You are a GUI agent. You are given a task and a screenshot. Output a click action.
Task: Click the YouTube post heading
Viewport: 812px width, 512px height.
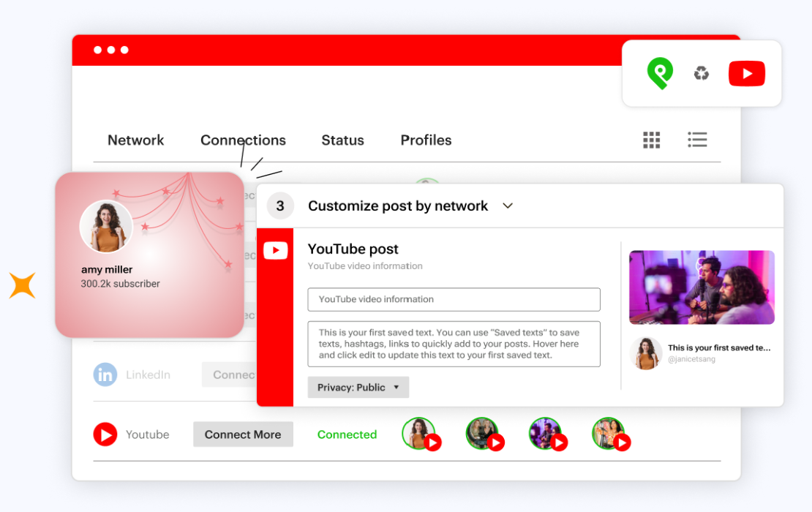[x=353, y=249]
